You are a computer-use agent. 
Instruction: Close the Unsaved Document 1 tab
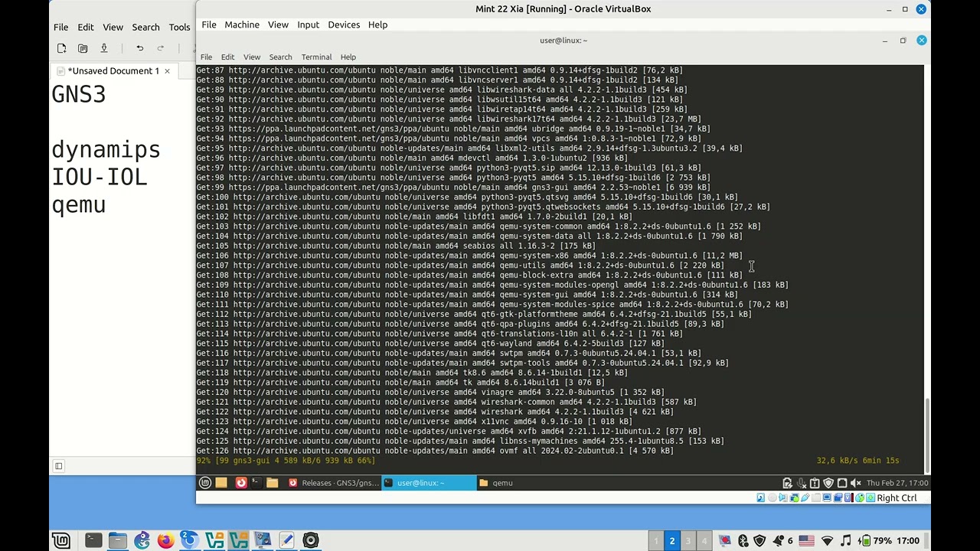coord(167,70)
